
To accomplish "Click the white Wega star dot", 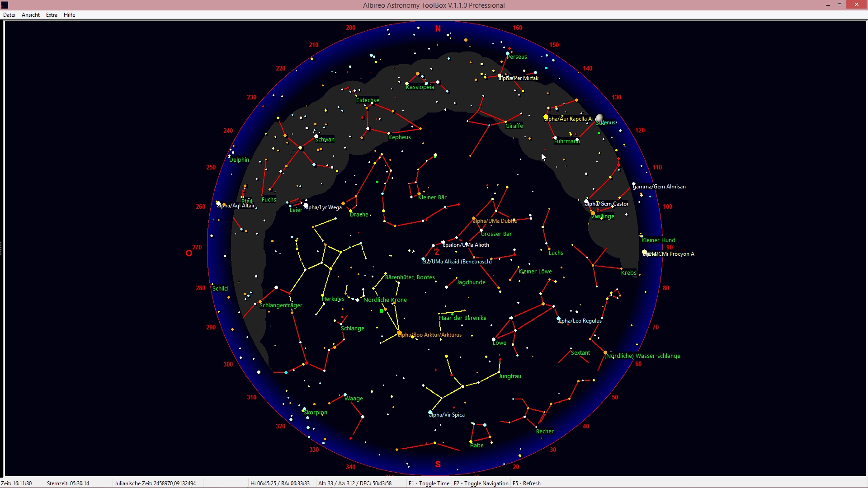I will click(306, 205).
